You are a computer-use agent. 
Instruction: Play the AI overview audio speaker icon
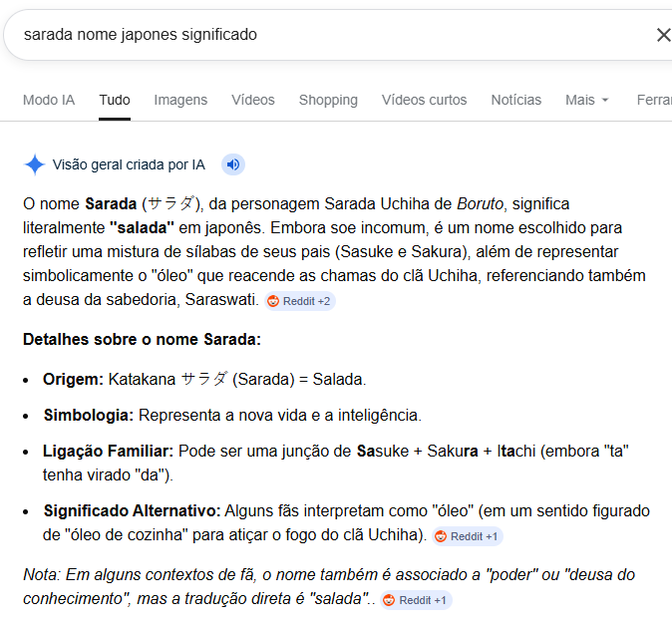[233, 164]
